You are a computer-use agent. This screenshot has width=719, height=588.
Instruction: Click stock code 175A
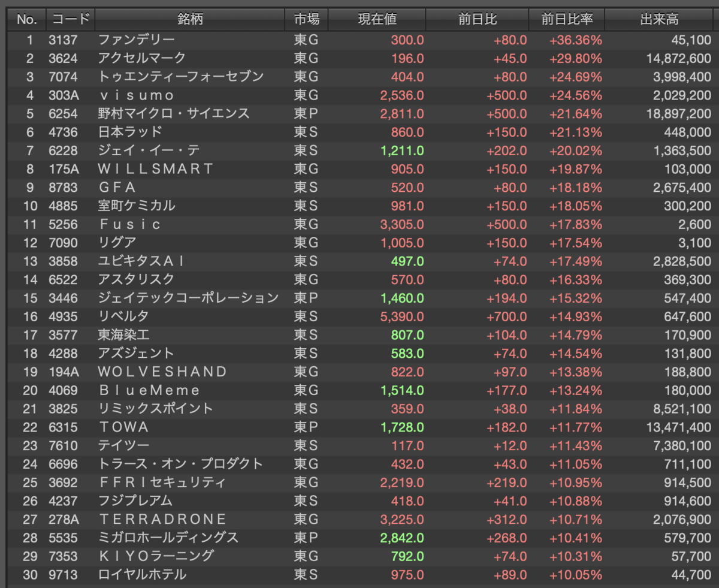[64, 169]
